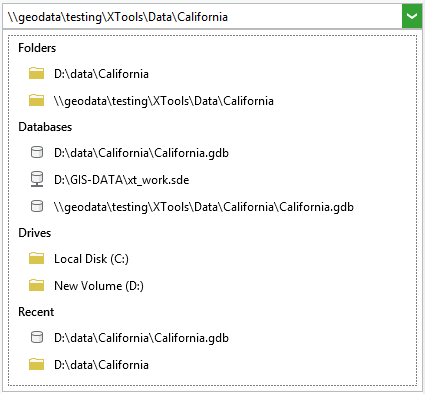425x394 pixels.
Task: Pick the D:\GIS-DATA\xt_work.sde entry
Action: click(122, 180)
